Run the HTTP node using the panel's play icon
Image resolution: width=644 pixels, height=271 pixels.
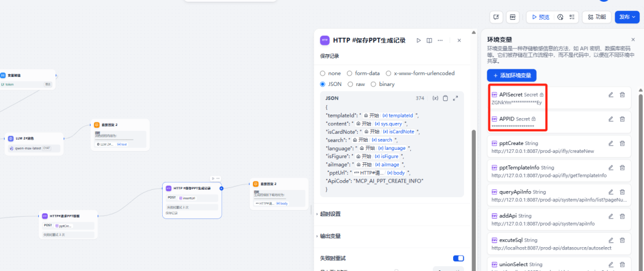tap(419, 41)
